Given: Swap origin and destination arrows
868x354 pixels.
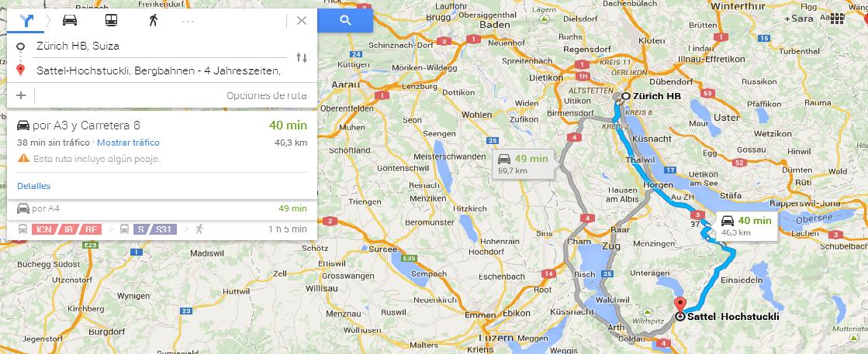Looking at the screenshot, I should tap(302, 57).
